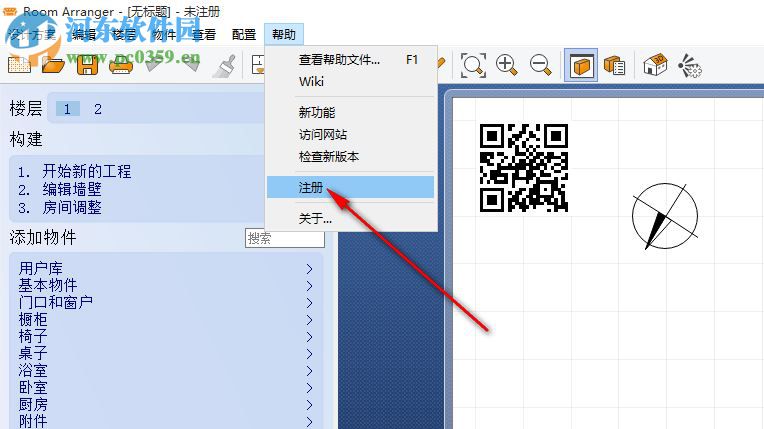Open the 查看 menu

(x=204, y=35)
